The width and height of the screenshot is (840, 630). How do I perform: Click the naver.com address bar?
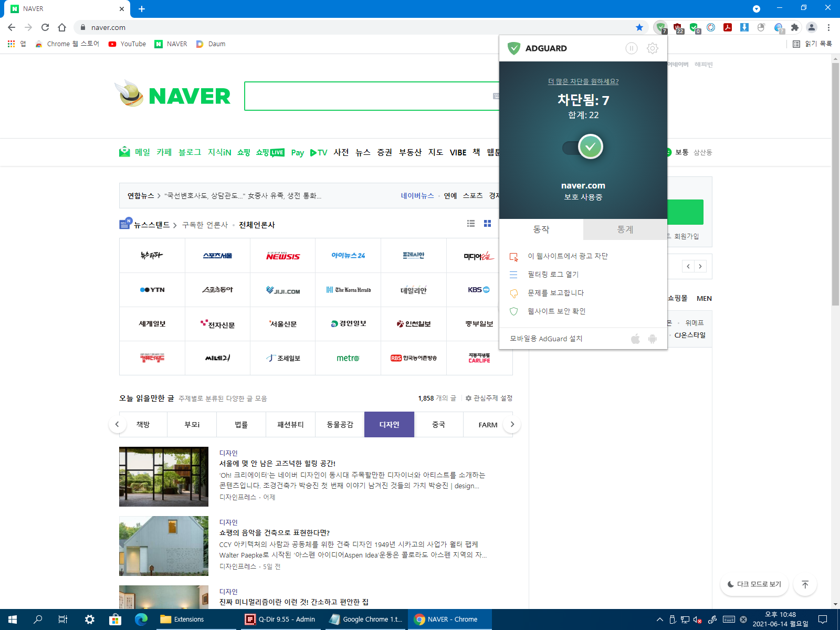pos(357,27)
